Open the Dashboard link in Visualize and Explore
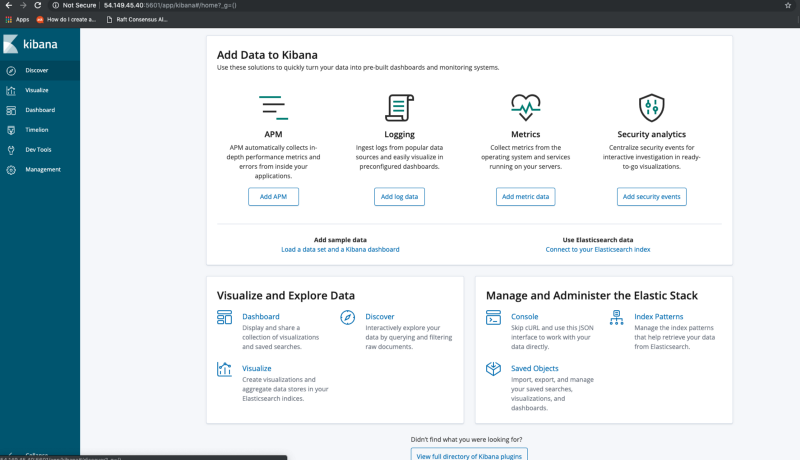The height and width of the screenshot is (460, 800). coord(261,317)
